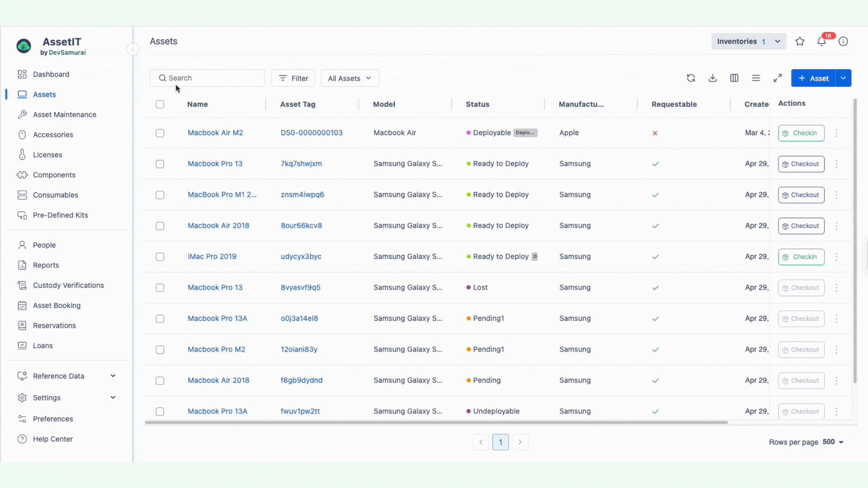Navigate to Asset Maintenance
Viewport: 868px width, 488px height.
[x=65, y=114]
